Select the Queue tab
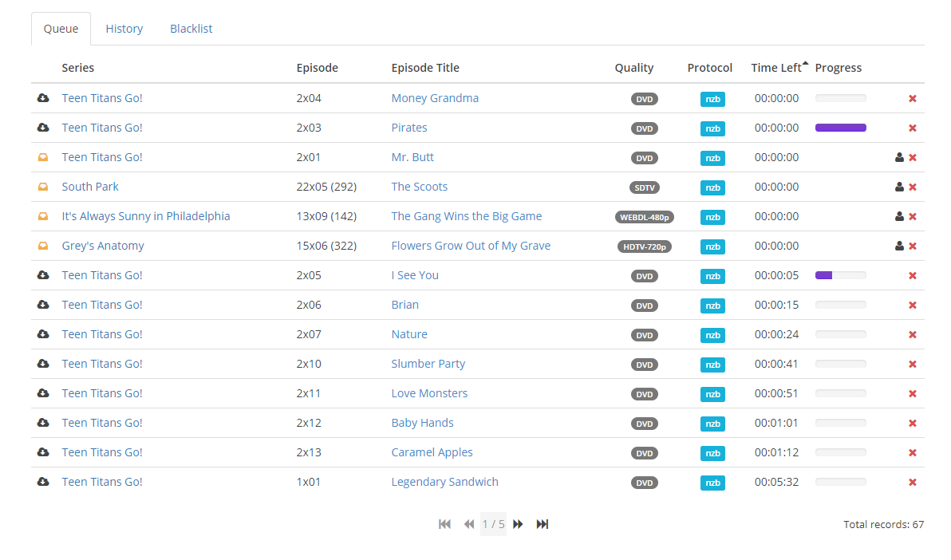Image resolution: width=951 pixels, height=560 pixels. pyautogui.click(x=61, y=28)
